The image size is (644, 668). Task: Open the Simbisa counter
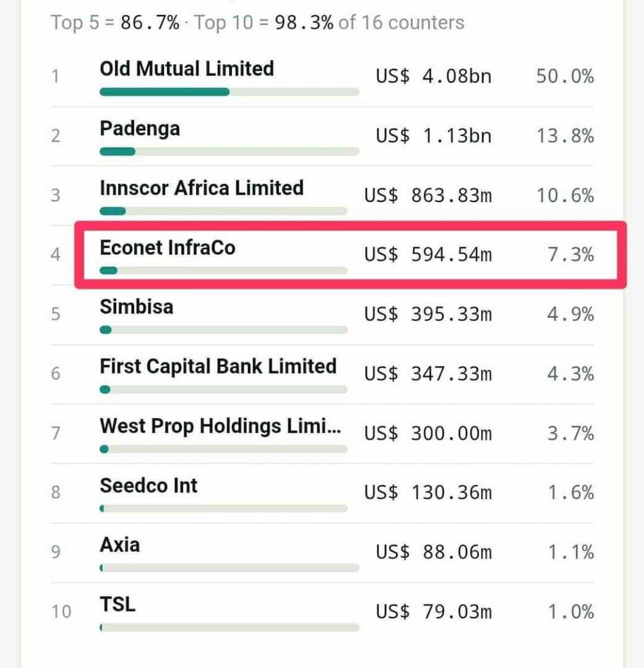point(322,315)
